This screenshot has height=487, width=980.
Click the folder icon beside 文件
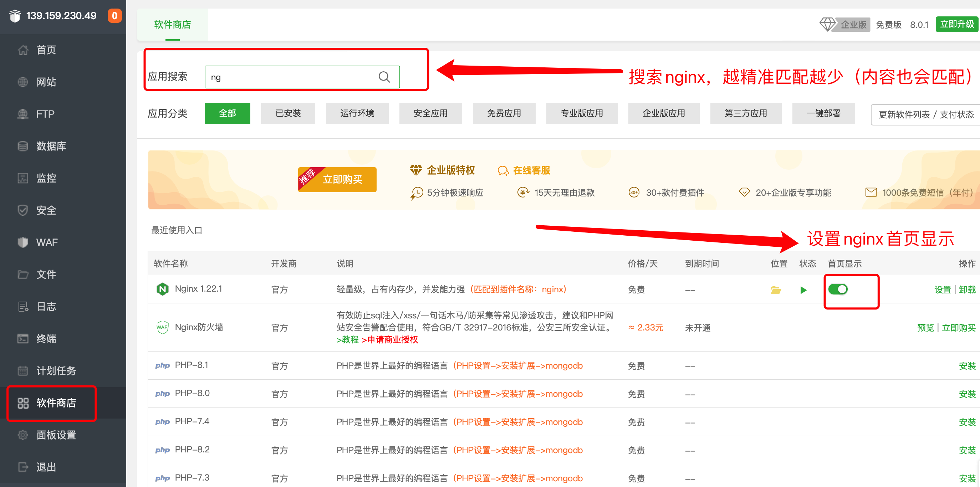(23, 274)
